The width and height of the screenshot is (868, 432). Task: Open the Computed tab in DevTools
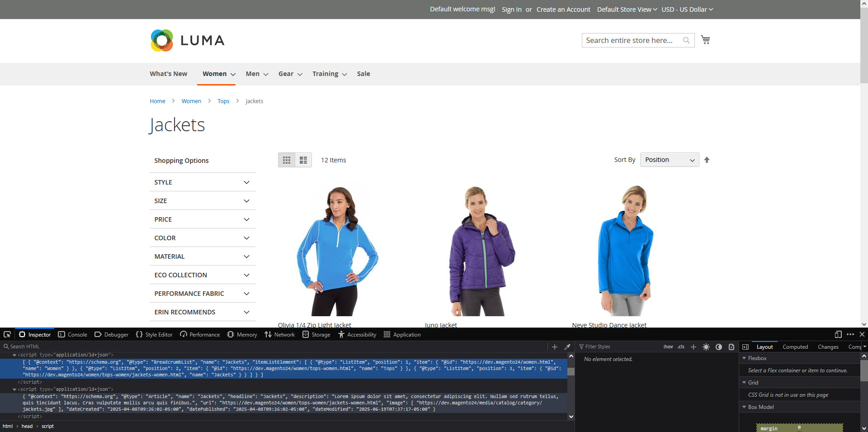pos(795,347)
